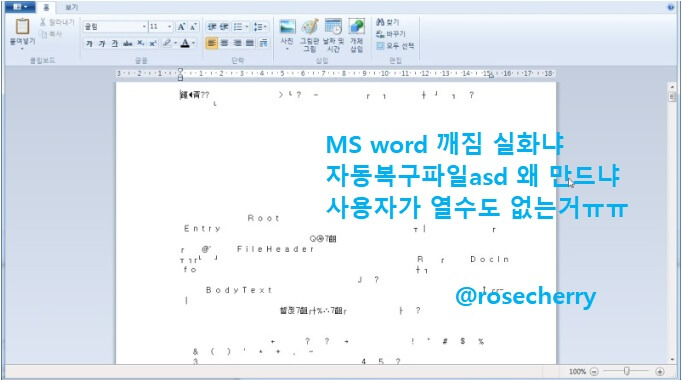Expand the highlight color arrow
682x380 pixels.
[x=175, y=43]
